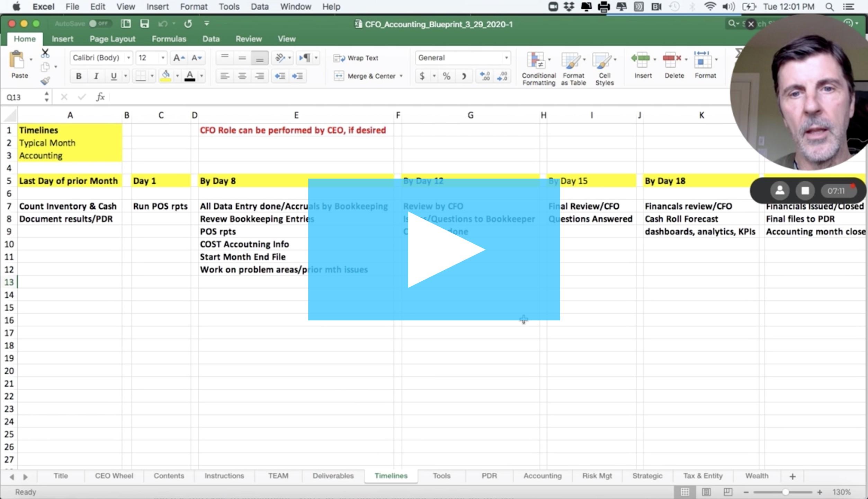Image resolution: width=868 pixels, height=499 pixels.
Task: Toggle Bold formatting
Action: tap(79, 76)
